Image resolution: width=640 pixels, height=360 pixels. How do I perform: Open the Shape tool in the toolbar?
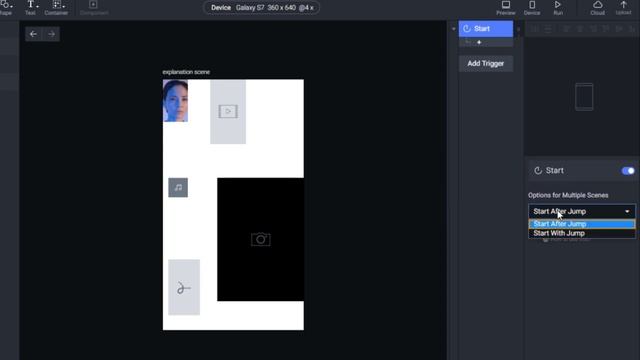coord(6,7)
